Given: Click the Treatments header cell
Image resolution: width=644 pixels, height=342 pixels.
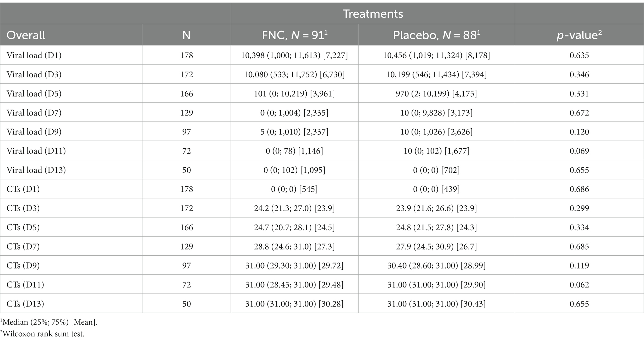Looking at the screenshot, I should pos(373,14).
